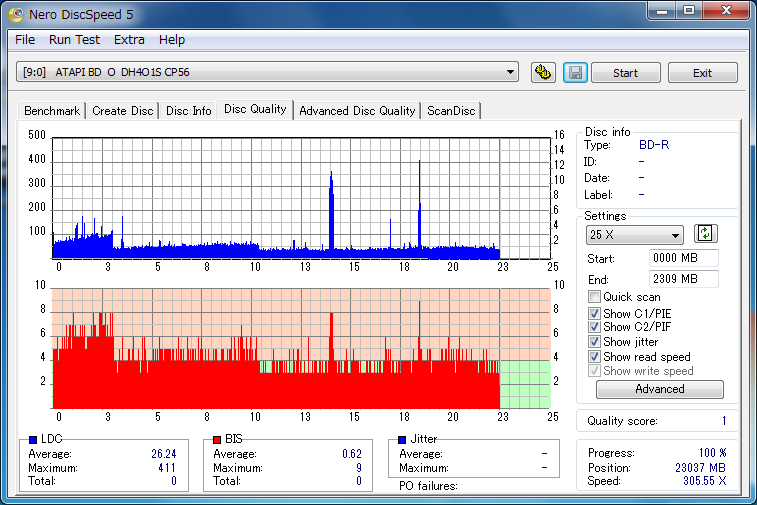Screen dimensions: 757x505
Task: Click the LDC Maximum value 411
Action: coord(167,468)
